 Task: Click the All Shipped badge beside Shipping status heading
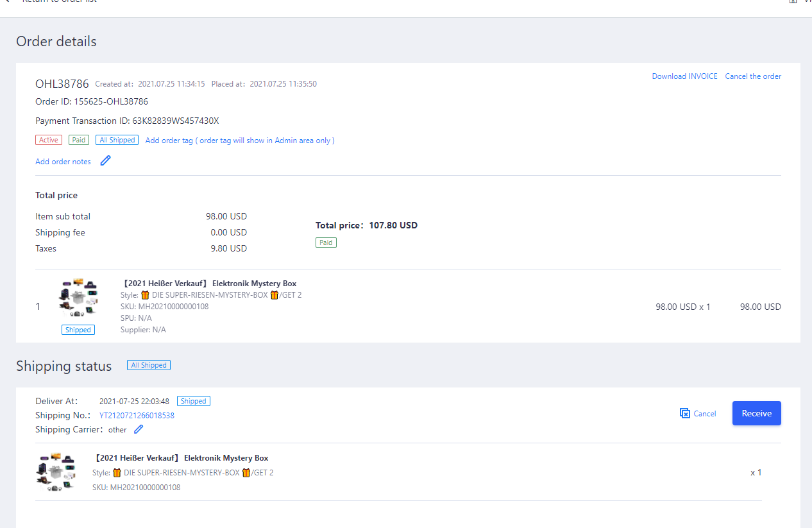148,365
